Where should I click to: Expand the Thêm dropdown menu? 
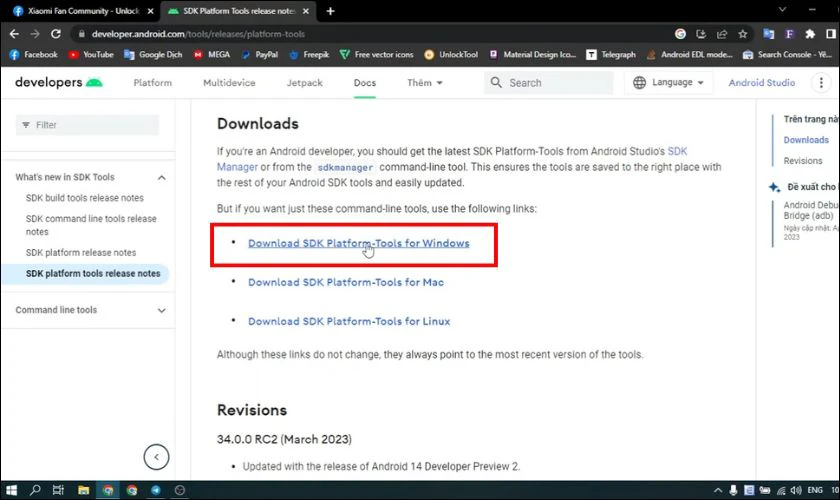(425, 83)
